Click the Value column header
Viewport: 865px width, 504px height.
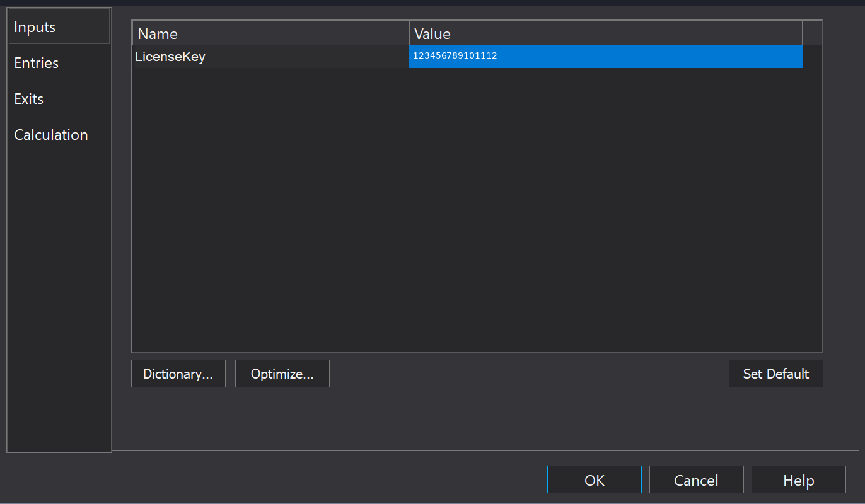tap(606, 33)
